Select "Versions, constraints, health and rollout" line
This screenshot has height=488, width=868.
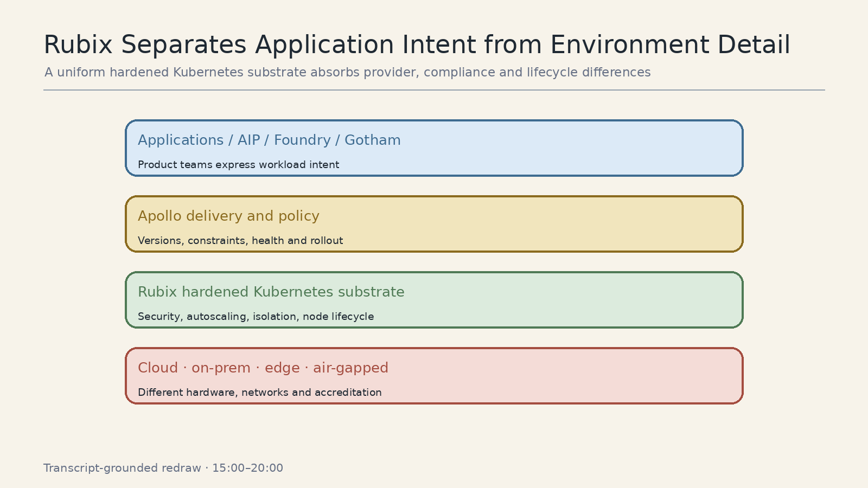pos(240,241)
